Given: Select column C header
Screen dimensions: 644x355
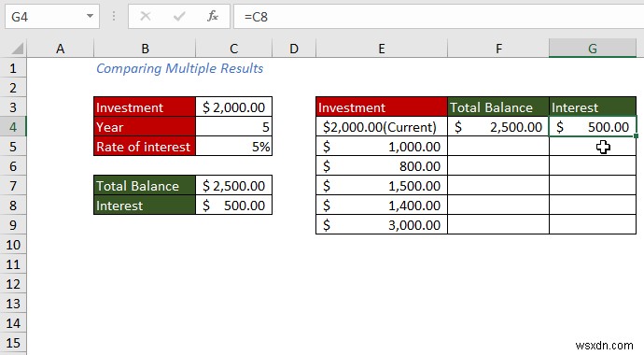Looking at the screenshot, I should tap(233, 49).
